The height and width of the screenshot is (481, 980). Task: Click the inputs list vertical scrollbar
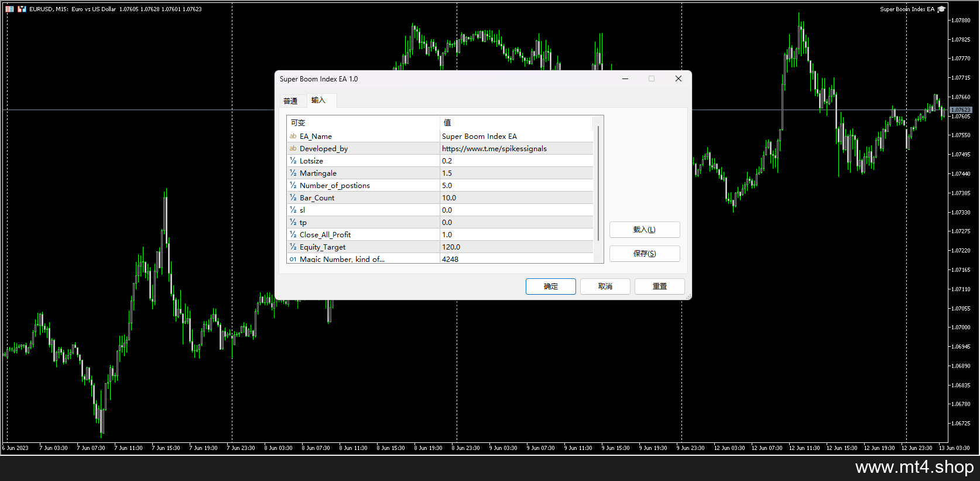pos(598,183)
